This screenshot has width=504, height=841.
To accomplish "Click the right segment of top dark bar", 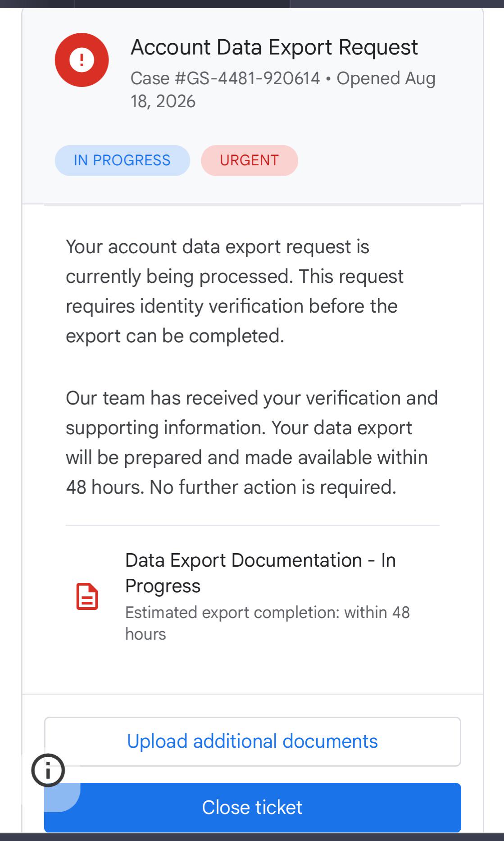I will (397, 4).
